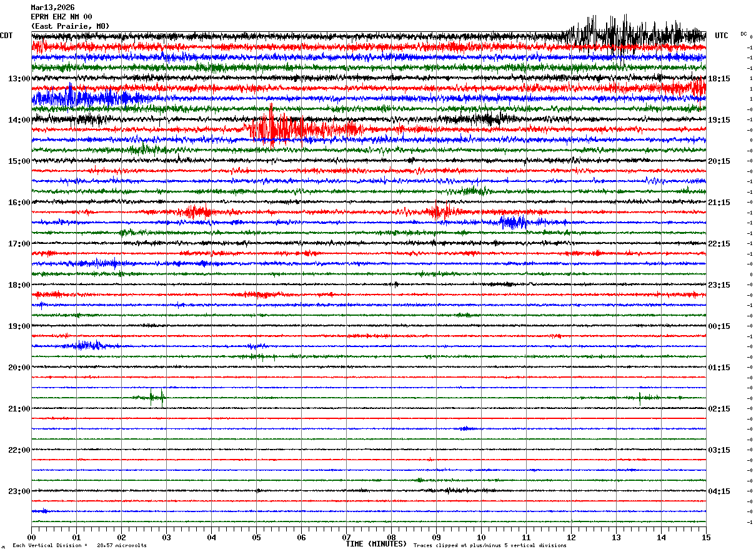756x554 pixels.
Task: Click minute tick 02 on time axis
Action: 121,537
